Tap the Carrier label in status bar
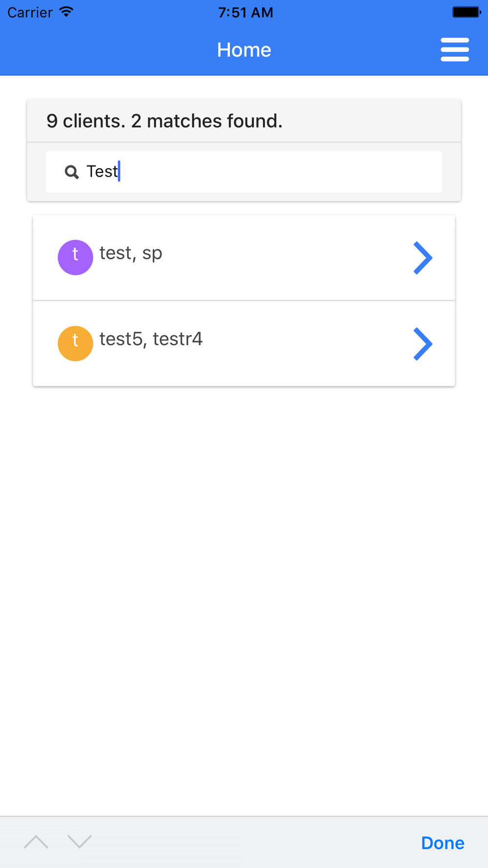 [x=30, y=12]
